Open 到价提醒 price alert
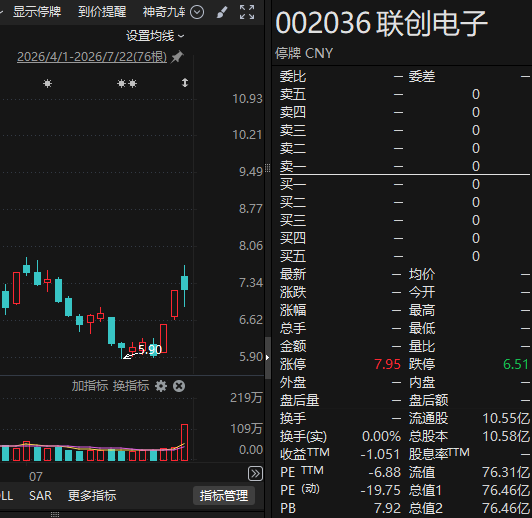 point(102,12)
